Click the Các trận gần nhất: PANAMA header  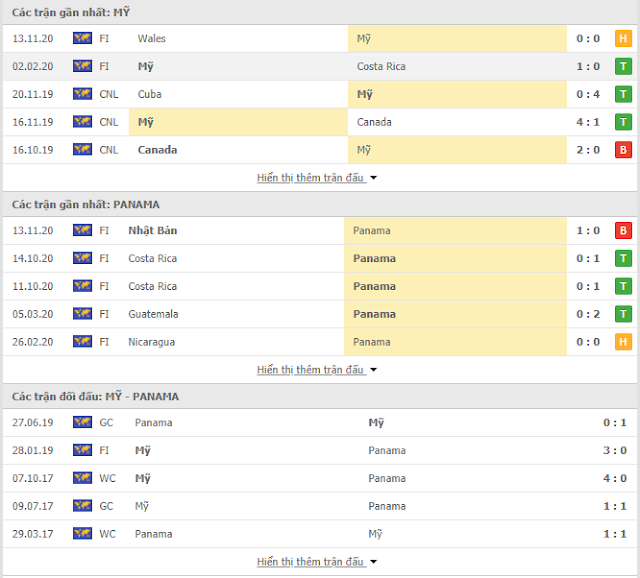[86, 205]
